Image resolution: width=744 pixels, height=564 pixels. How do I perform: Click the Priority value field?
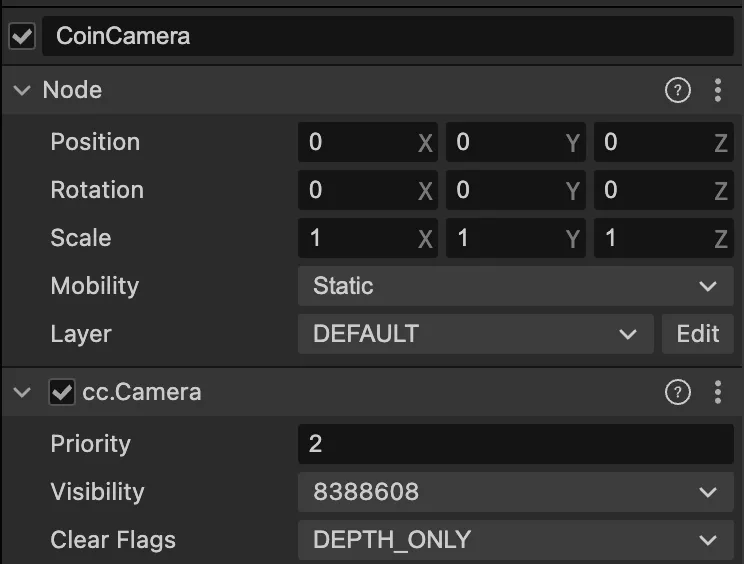516,444
